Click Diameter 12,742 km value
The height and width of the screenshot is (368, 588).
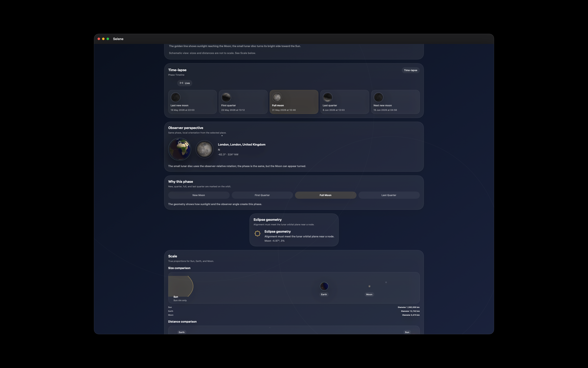coord(410,311)
